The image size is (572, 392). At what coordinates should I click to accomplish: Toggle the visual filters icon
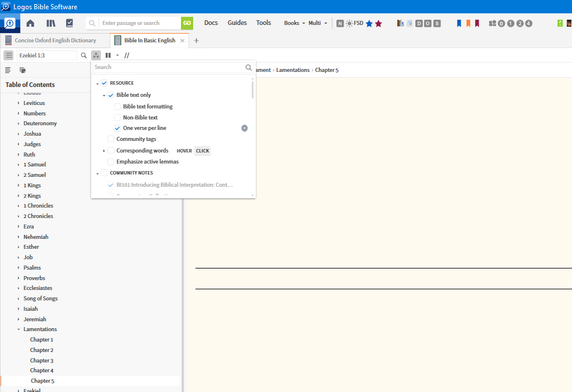pos(96,56)
